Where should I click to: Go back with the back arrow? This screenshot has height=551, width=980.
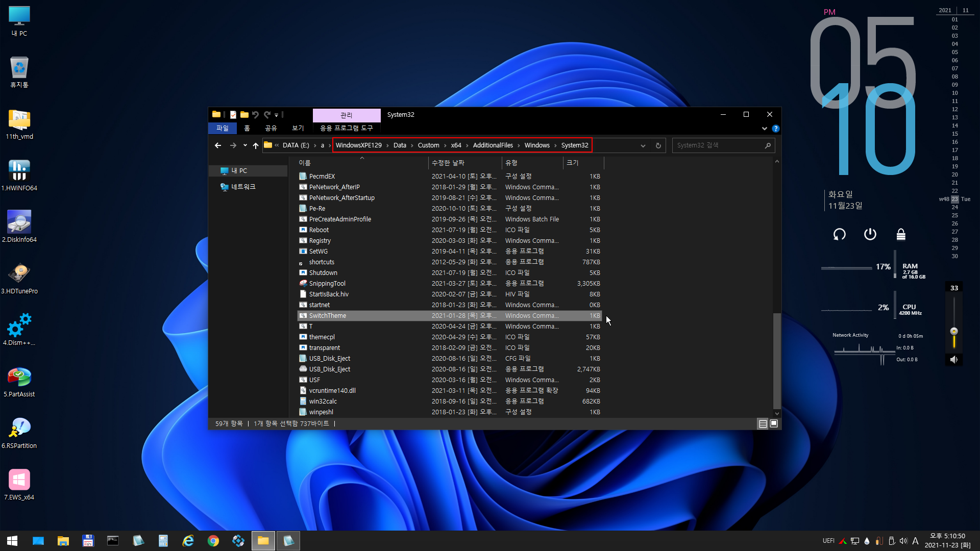click(x=218, y=145)
